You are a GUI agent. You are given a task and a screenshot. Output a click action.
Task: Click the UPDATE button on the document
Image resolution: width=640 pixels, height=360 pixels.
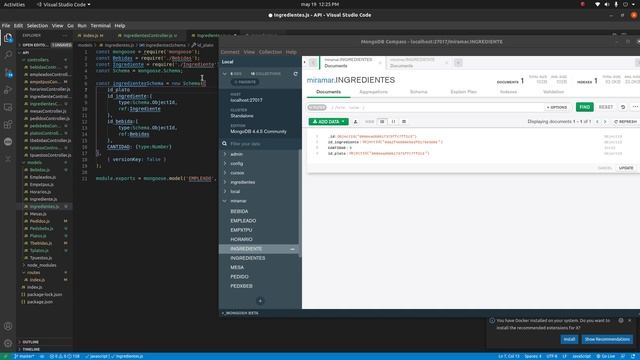coord(626,168)
